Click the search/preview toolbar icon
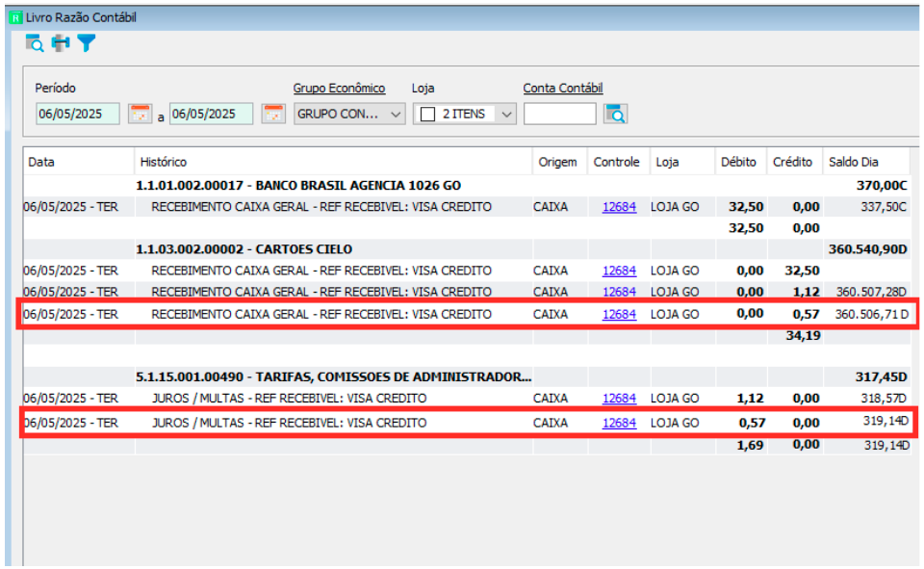924x569 pixels. [x=35, y=43]
